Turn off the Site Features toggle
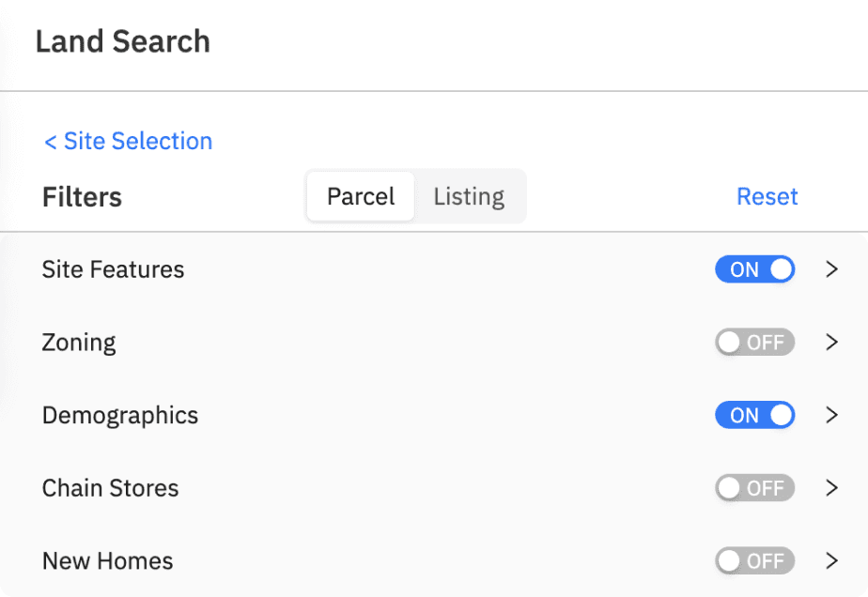This screenshot has height=597, width=868. click(754, 269)
